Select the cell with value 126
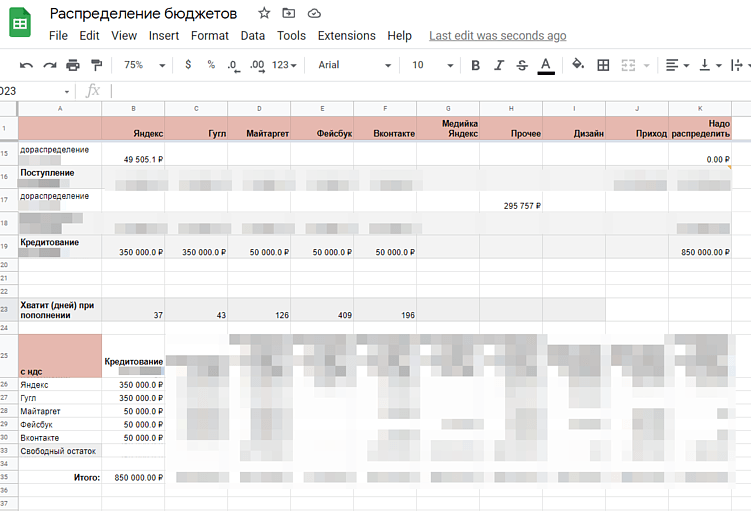This screenshot has width=751, height=511. [259, 310]
